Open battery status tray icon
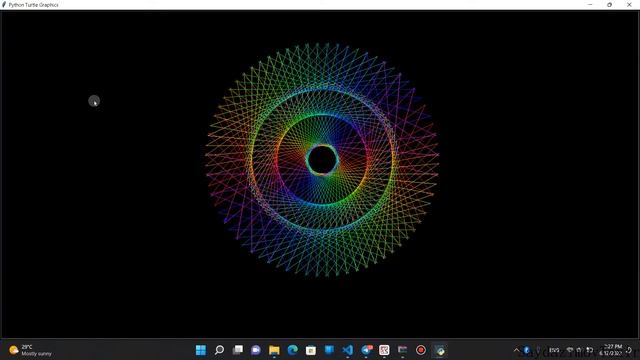The image size is (640, 360). tap(589, 350)
